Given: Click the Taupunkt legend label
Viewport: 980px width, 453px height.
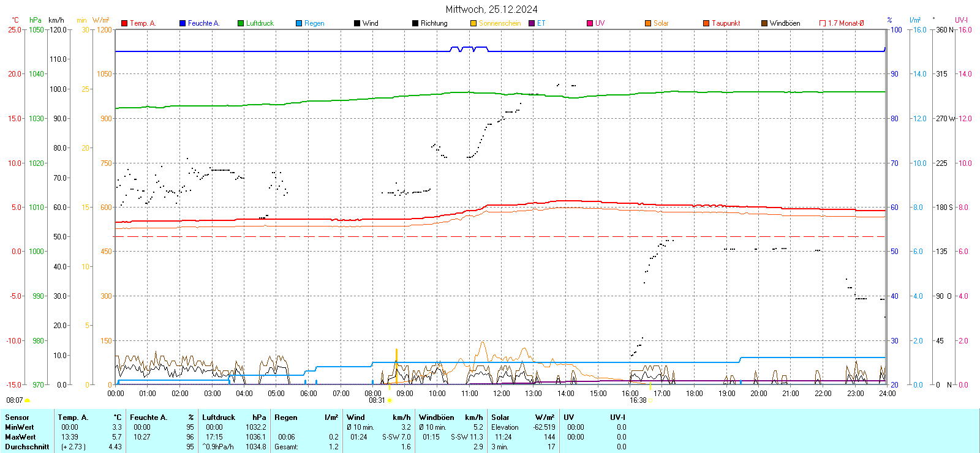Looking at the screenshot, I should [726, 23].
